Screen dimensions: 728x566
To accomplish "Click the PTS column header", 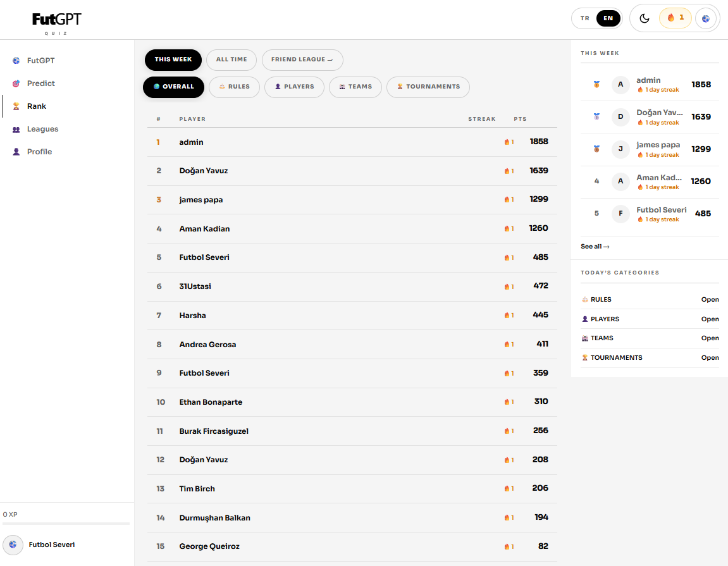I will (x=520, y=119).
